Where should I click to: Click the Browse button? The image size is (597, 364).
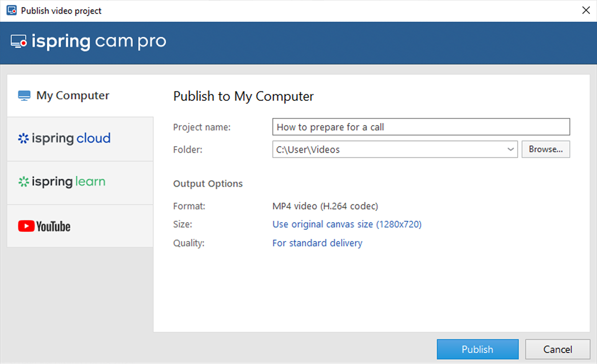coord(546,149)
